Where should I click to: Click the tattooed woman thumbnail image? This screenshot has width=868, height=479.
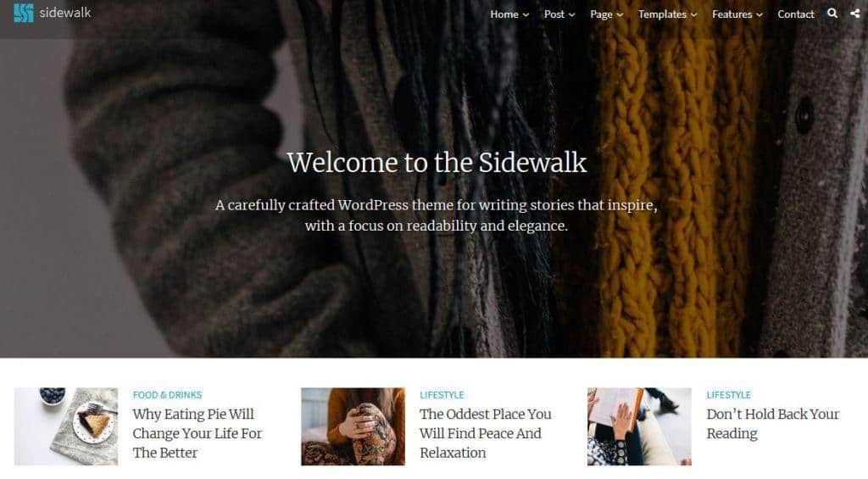[x=353, y=426]
